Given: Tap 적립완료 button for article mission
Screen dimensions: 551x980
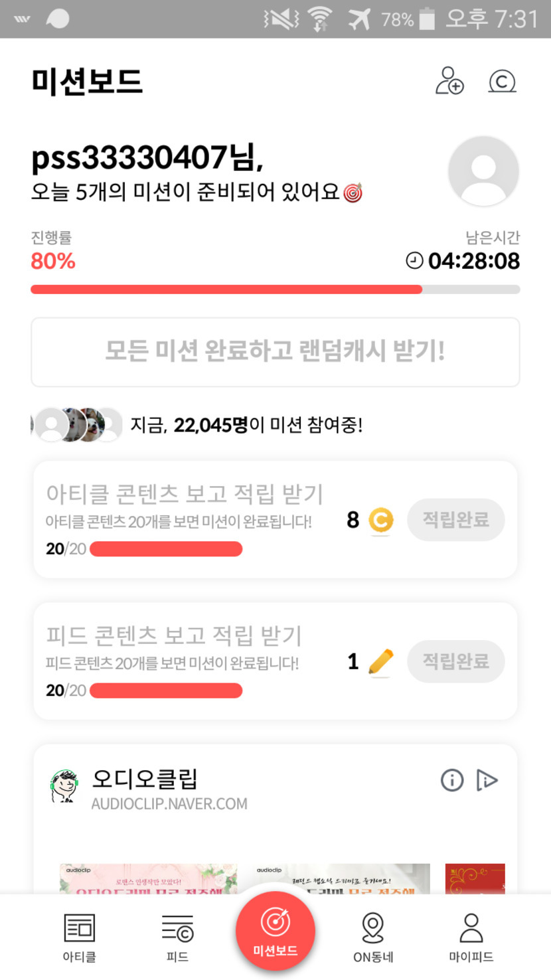Looking at the screenshot, I should point(455,520).
